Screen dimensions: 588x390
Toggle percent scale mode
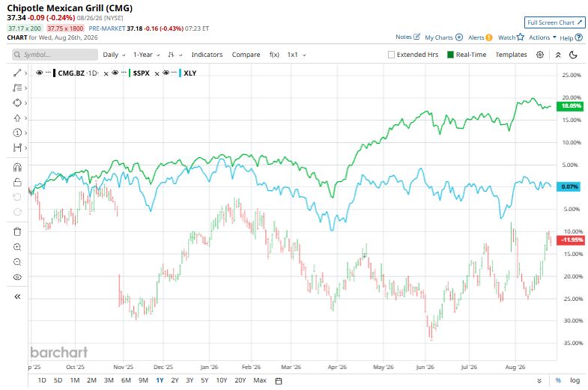[558, 380]
